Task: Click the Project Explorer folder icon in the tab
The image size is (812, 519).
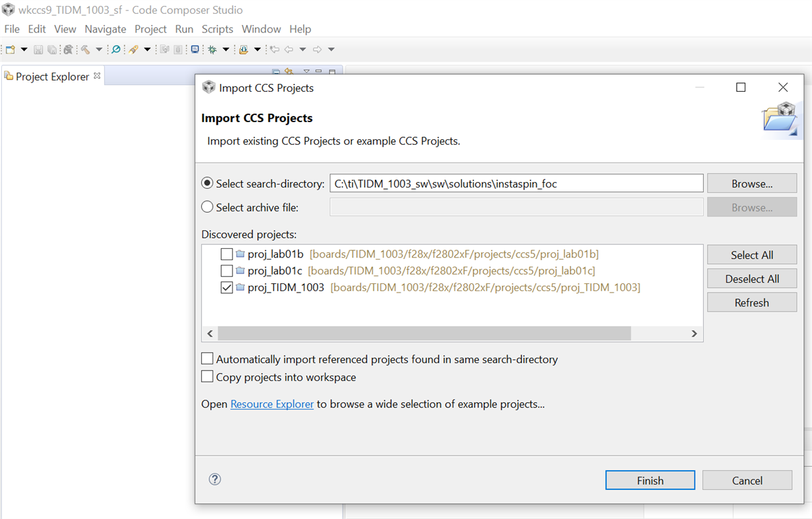Action: tap(9, 76)
